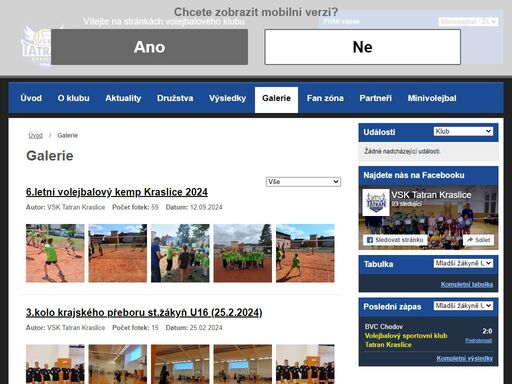
Task: Choose Ano to show mobile version
Action: pyautogui.click(x=149, y=47)
